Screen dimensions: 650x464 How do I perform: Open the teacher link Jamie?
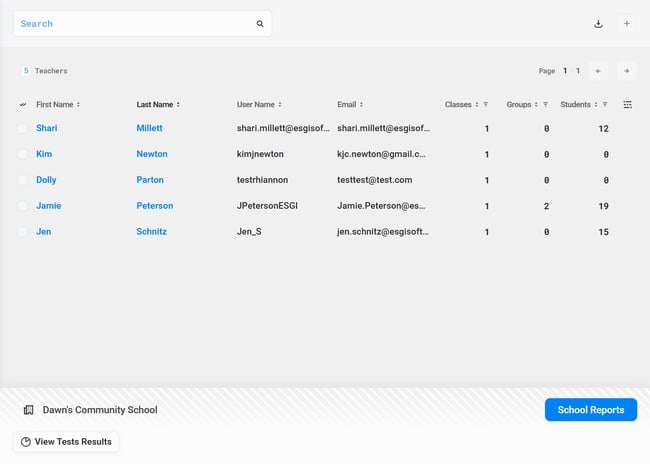[x=49, y=206]
